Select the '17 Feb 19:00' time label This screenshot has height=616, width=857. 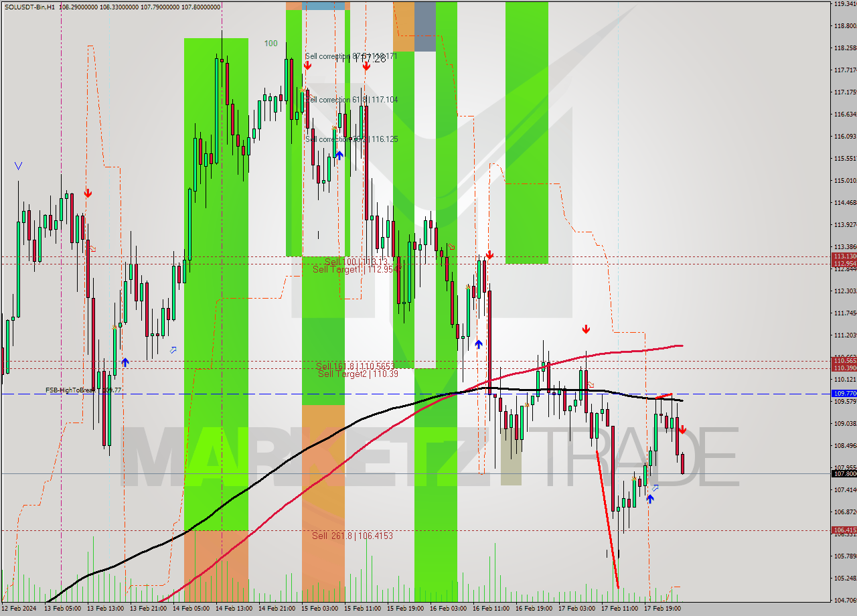(662, 609)
